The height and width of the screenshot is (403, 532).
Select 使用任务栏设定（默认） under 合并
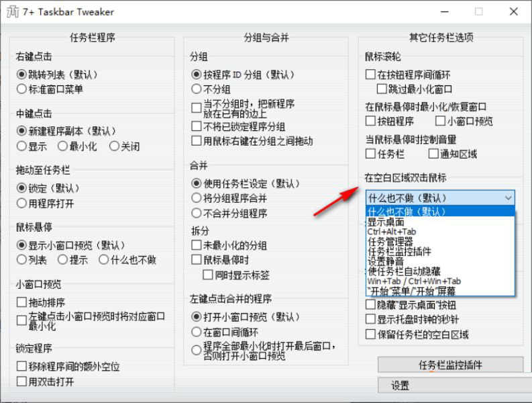pyautogui.click(x=196, y=183)
